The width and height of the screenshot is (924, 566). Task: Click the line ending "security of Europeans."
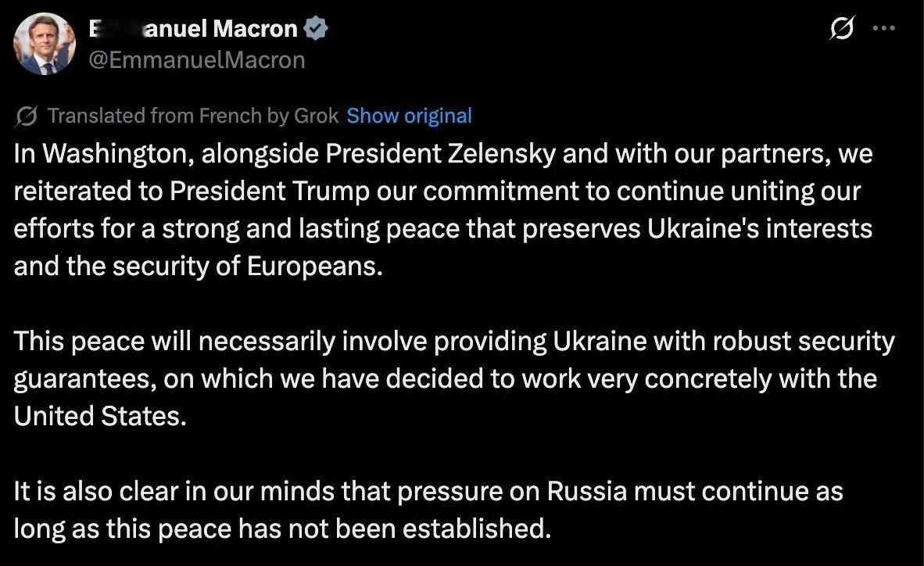[198, 267]
